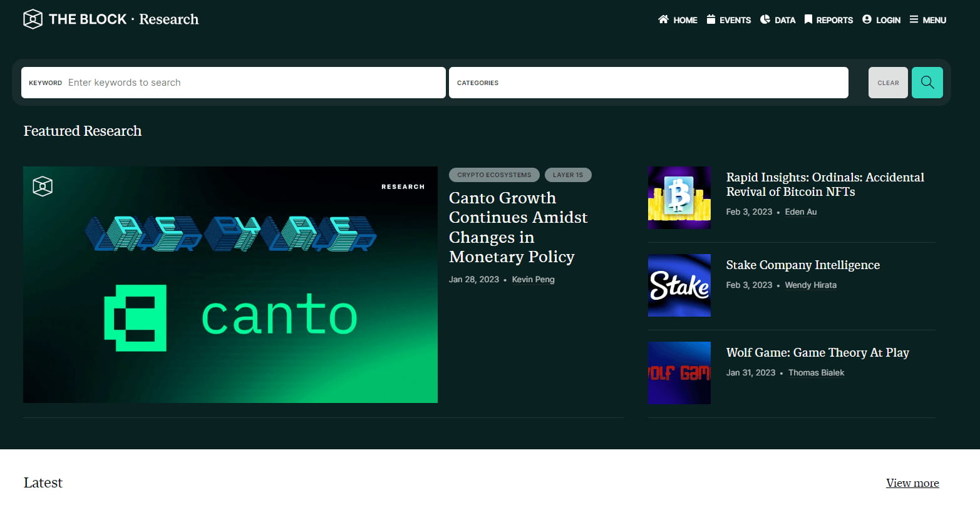Click the CLEAR search button
Screen dimensions: 980x505
[888, 83]
